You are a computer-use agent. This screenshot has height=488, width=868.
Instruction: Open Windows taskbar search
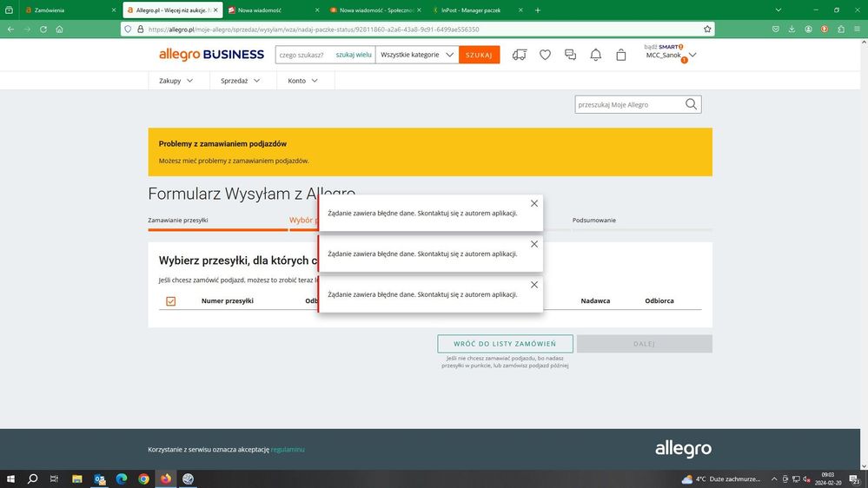33,478
